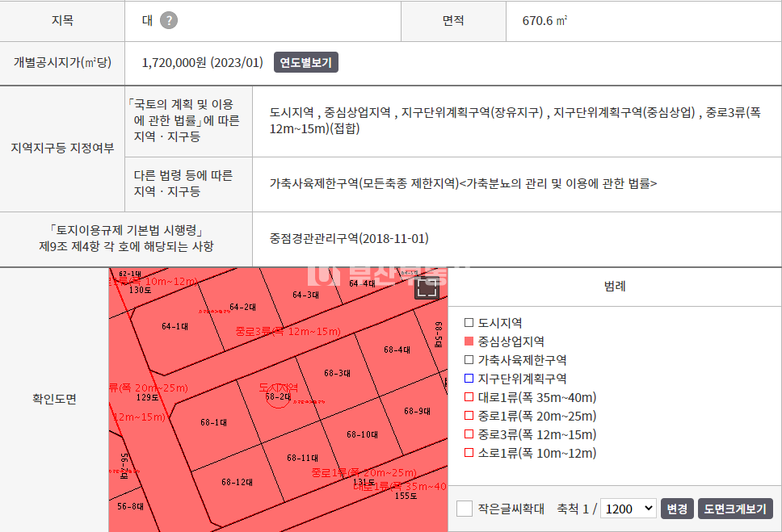Select parcel 68-9대 on the map
The image size is (782, 532).
tap(417, 411)
